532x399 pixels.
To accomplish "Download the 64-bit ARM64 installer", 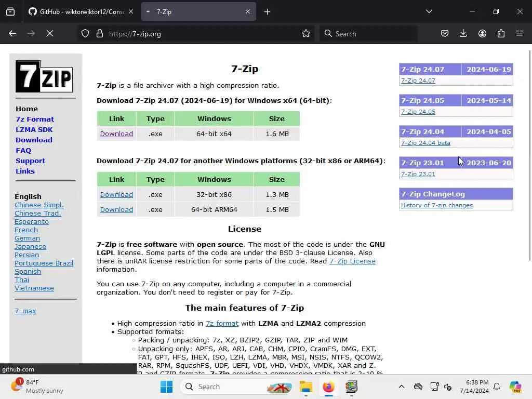I will point(116,209).
